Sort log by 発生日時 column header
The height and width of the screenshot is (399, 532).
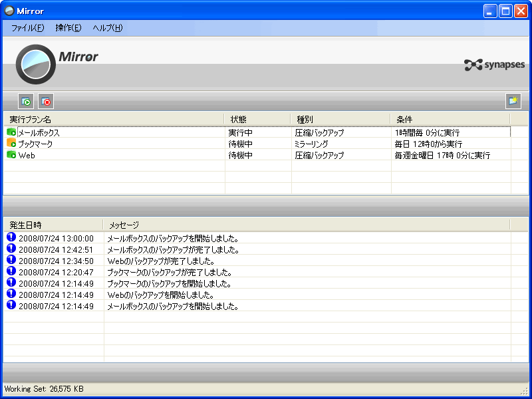pos(54,225)
